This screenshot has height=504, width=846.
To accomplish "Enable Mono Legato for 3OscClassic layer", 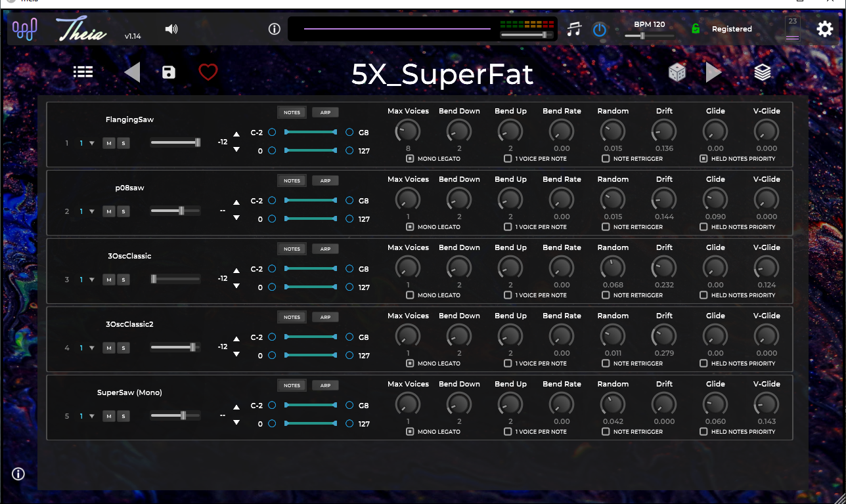I will click(410, 295).
